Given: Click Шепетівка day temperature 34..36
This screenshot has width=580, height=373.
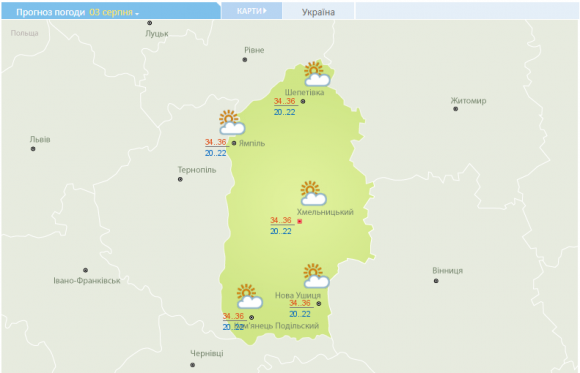Looking at the screenshot, I should click(284, 101).
